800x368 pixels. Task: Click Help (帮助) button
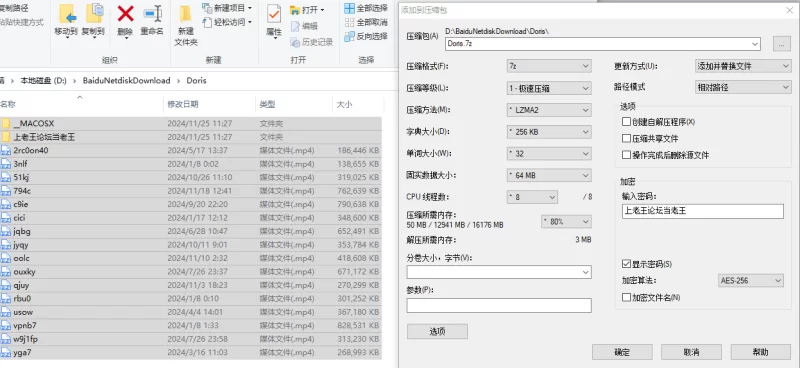[x=761, y=352]
